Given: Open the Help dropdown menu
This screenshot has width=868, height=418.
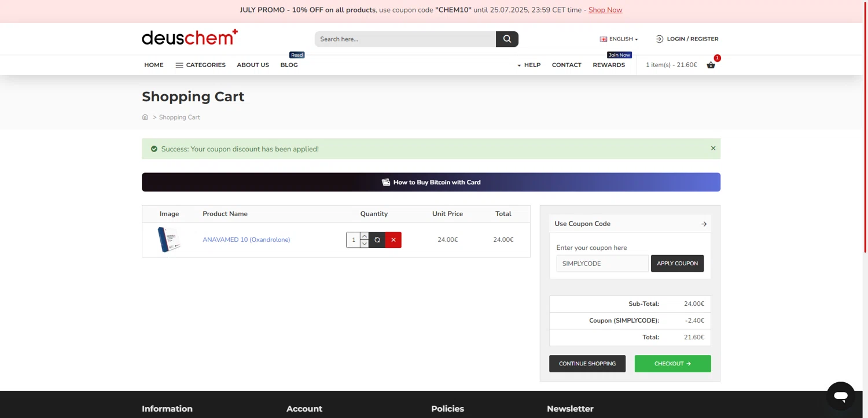Looking at the screenshot, I should pos(529,65).
